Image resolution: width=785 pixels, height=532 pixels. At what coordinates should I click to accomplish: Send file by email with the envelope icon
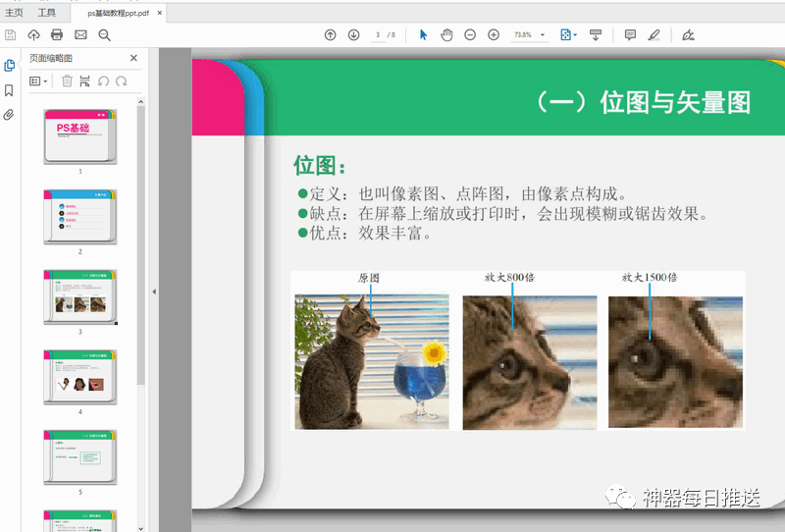[80, 34]
